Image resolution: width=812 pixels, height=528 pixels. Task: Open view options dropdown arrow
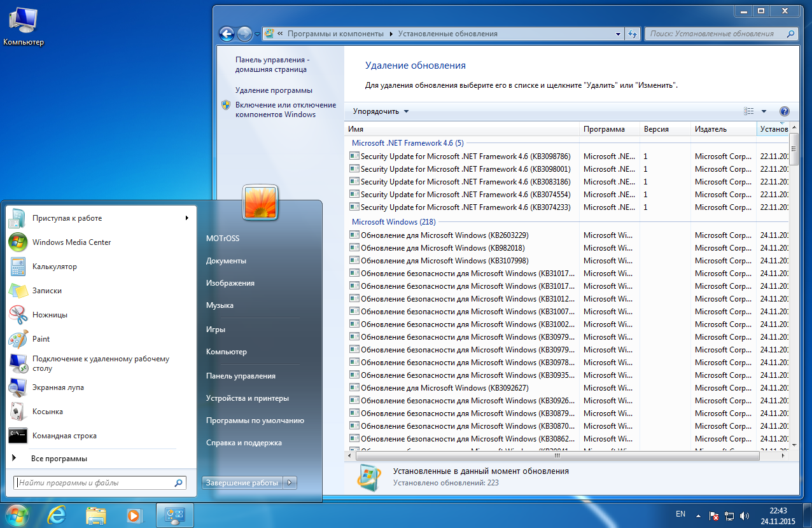[764, 111]
